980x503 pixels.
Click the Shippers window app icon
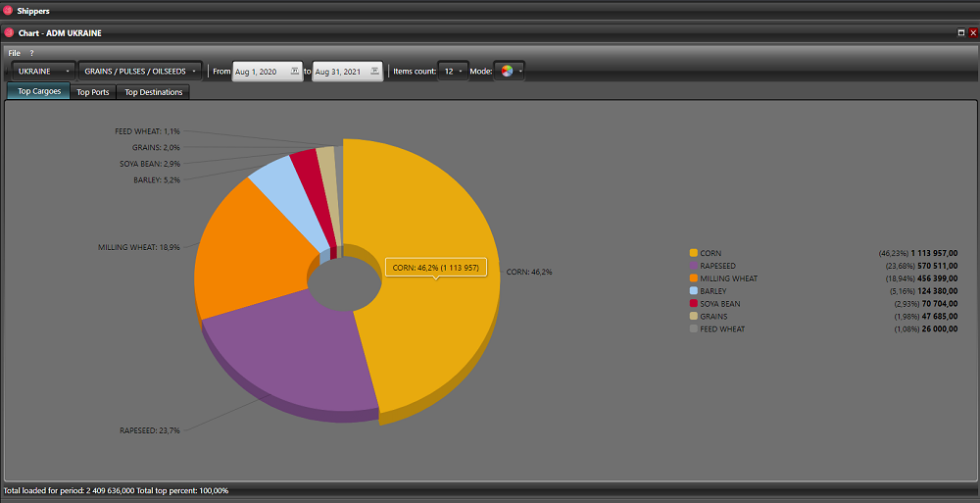click(8, 11)
